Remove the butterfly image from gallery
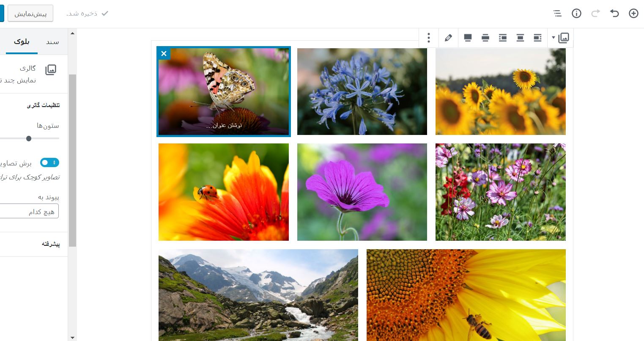Screen dimensions: 644x341 (x=164, y=53)
